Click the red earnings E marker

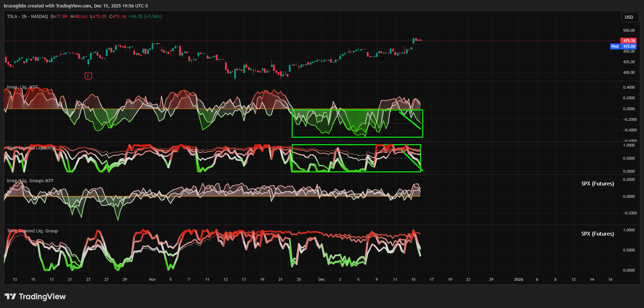pyautogui.click(x=88, y=76)
